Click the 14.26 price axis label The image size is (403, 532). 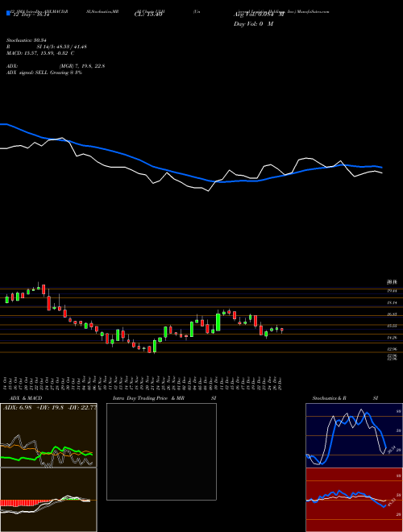(x=392, y=338)
